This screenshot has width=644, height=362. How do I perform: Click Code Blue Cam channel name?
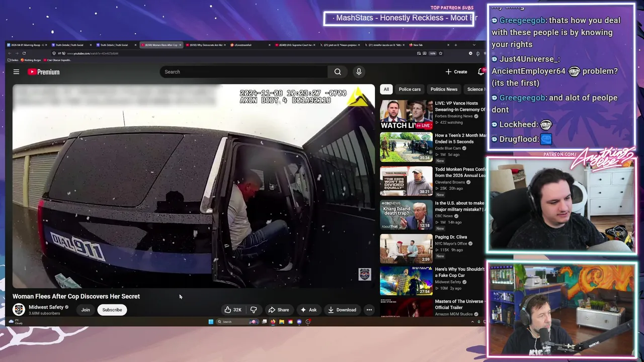pos(448,148)
